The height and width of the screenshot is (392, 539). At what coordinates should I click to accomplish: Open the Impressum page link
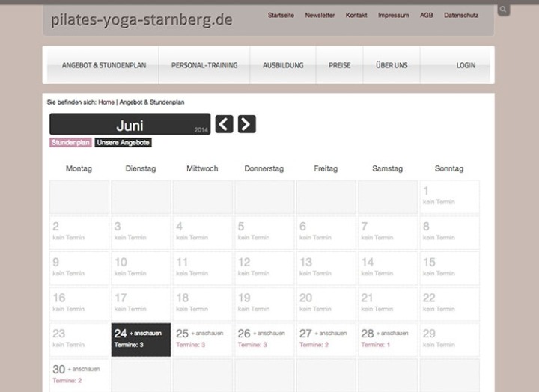point(393,15)
